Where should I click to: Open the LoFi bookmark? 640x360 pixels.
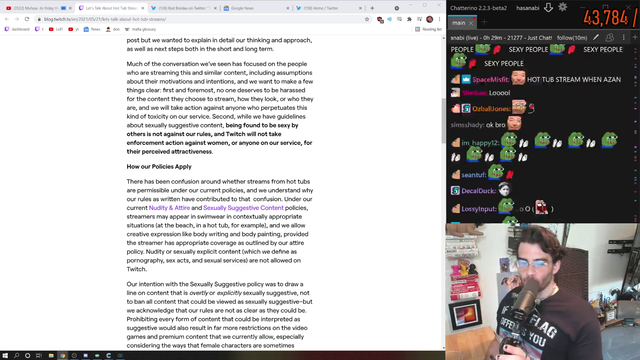tap(56, 29)
